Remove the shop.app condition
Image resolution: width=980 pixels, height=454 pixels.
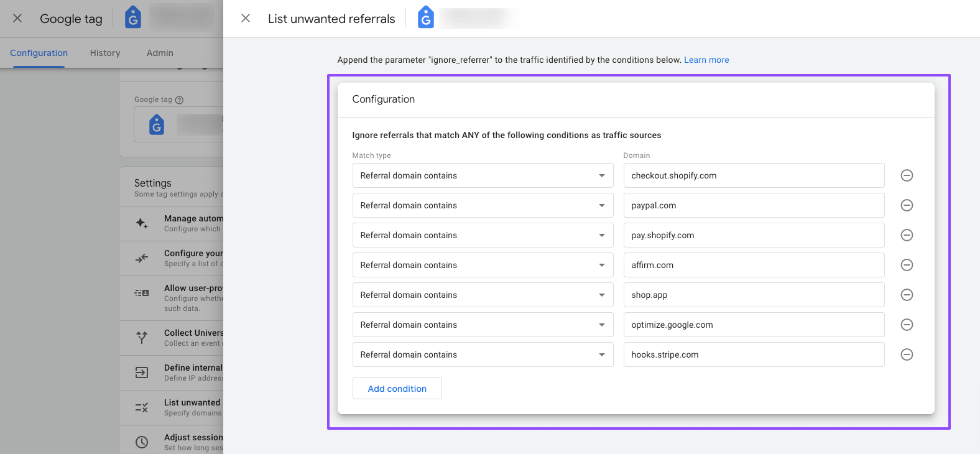tap(907, 295)
